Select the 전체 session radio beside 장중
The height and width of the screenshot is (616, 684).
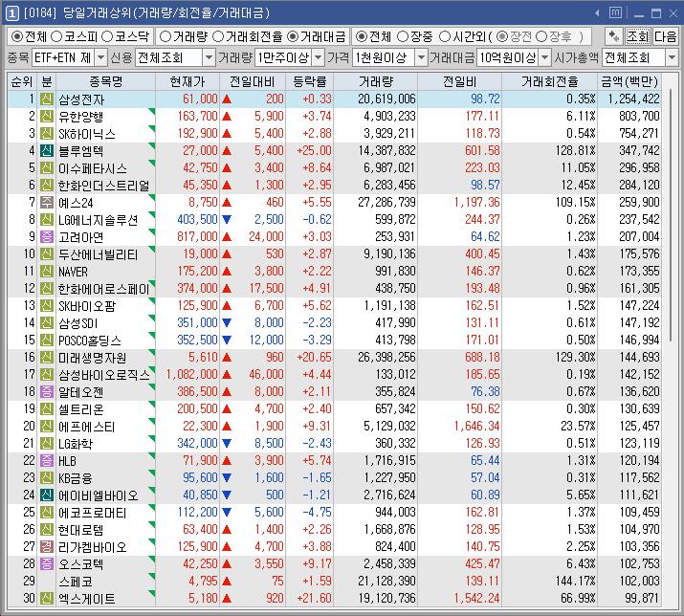pos(362,36)
